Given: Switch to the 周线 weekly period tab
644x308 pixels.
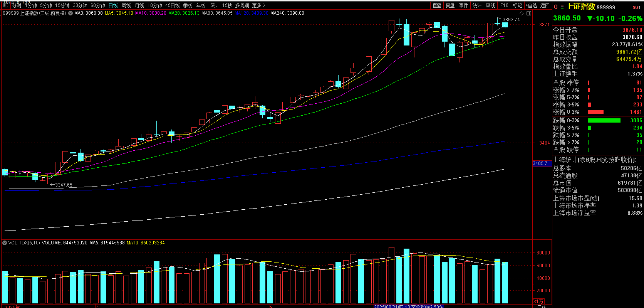Looking at the screenshot, I should [126, 5].
